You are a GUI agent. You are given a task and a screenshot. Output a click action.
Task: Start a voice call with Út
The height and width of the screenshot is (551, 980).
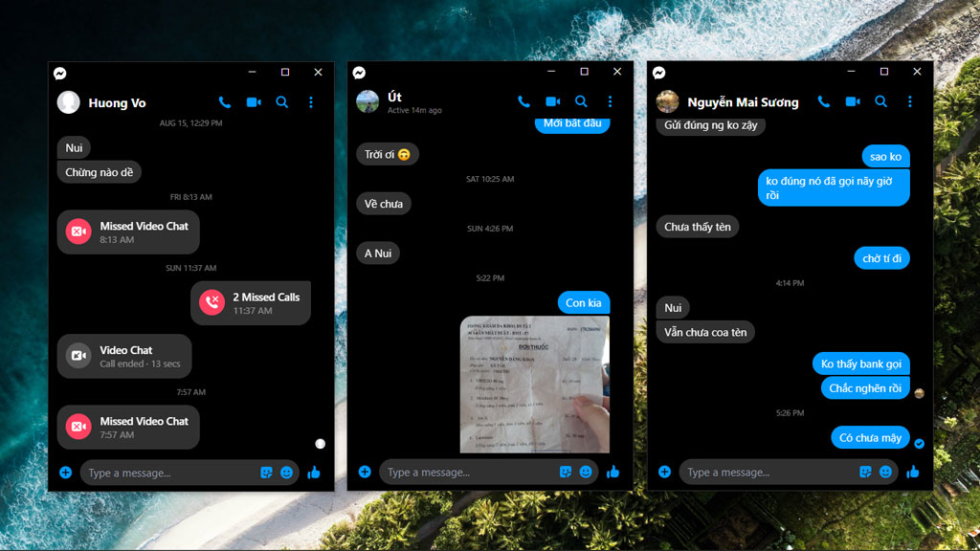[523, 101]
